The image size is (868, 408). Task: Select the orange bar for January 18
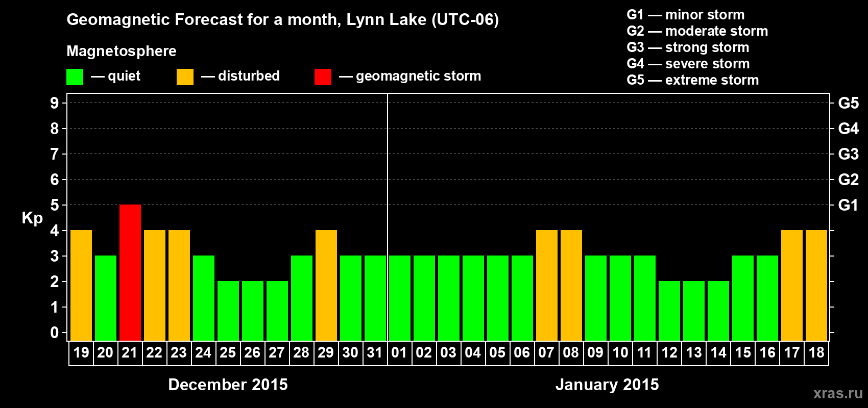coord(816,285)
